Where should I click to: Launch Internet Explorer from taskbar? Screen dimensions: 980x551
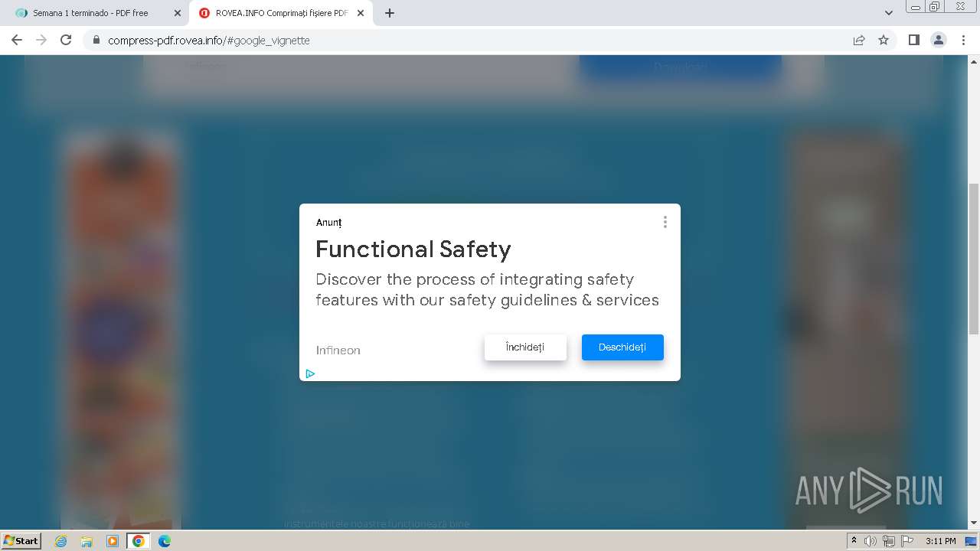61,541
